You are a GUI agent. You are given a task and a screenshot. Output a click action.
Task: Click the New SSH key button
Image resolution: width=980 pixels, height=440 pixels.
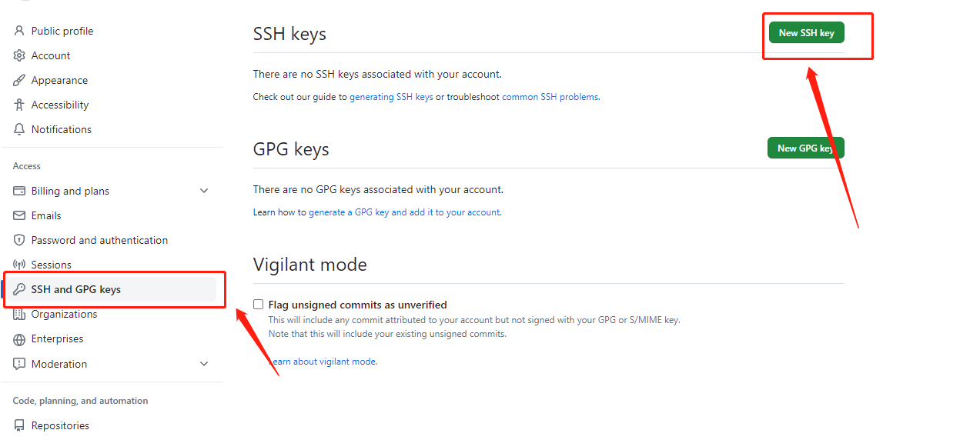click(806, 32)
